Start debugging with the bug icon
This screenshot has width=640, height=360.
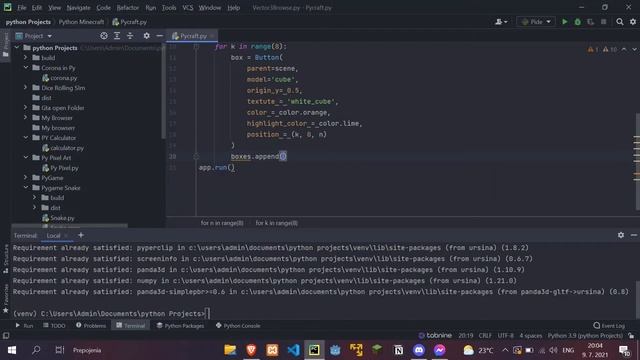tap(578, 22)
